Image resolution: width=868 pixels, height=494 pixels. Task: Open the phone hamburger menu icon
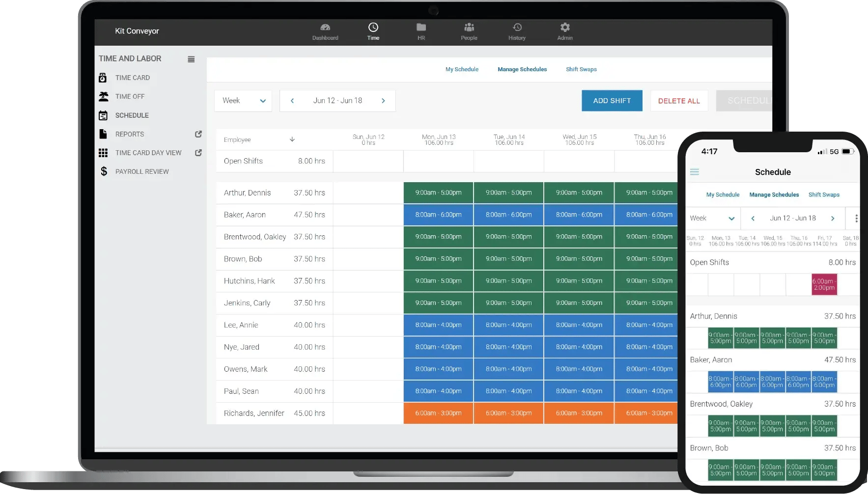695,172
